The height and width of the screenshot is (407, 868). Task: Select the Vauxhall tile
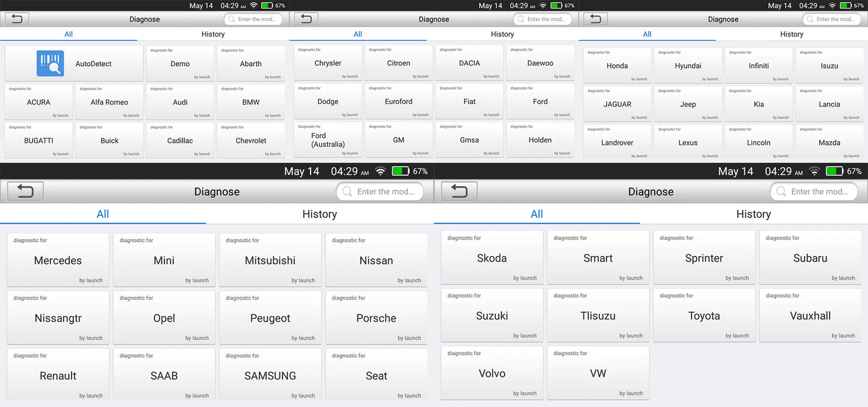click(x=810, y=316)
